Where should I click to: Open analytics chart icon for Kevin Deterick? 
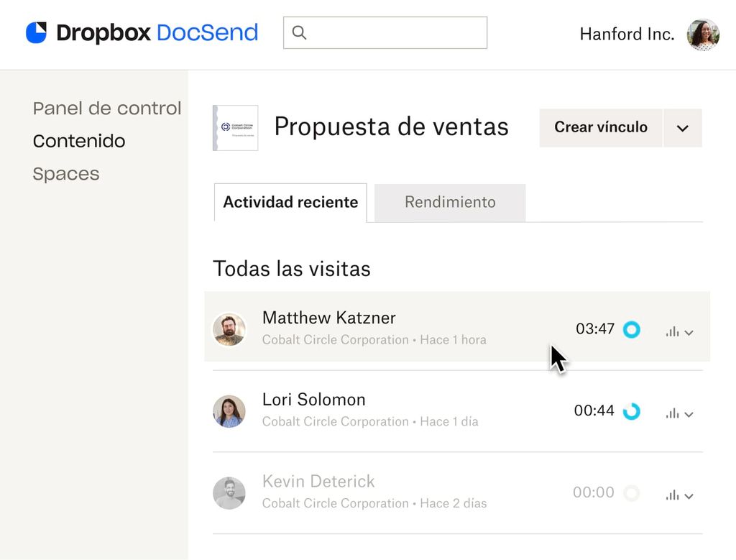(x=673, y=494)
